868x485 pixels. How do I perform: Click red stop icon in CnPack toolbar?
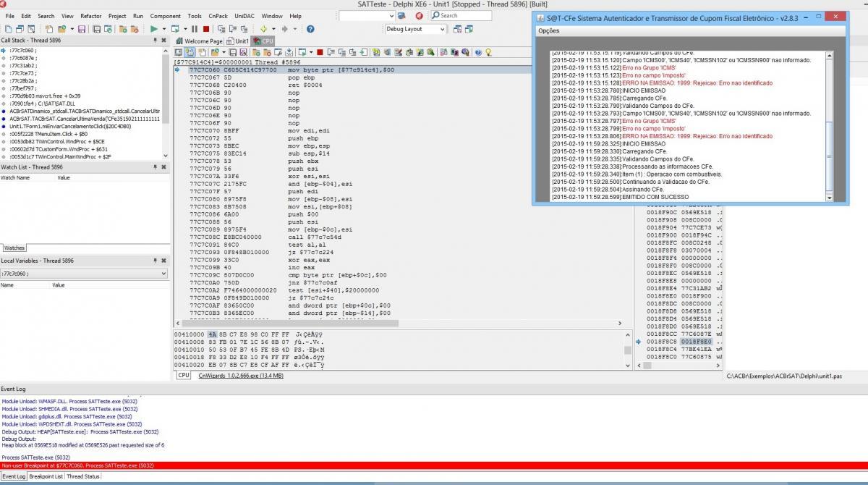click(x=320, y=52)
